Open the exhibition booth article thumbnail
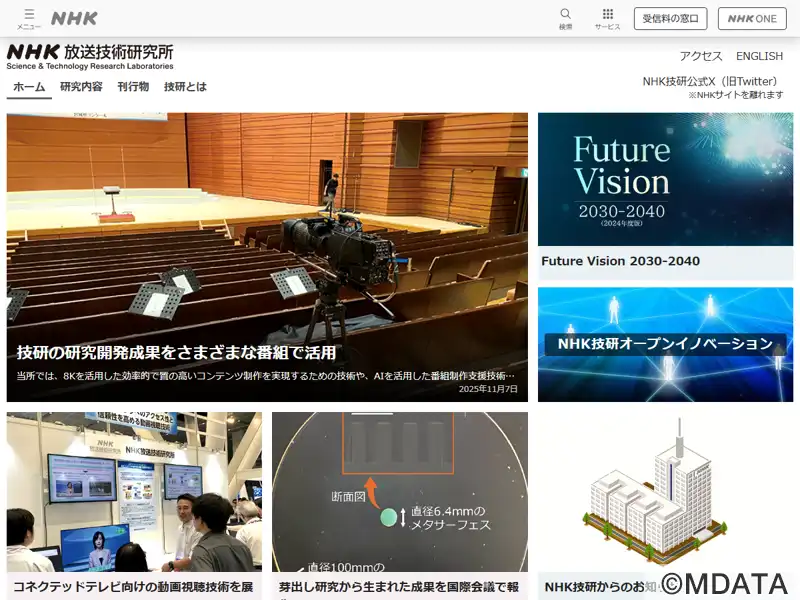The height and width of the screenshot is (600, 800). click(134, 492)
